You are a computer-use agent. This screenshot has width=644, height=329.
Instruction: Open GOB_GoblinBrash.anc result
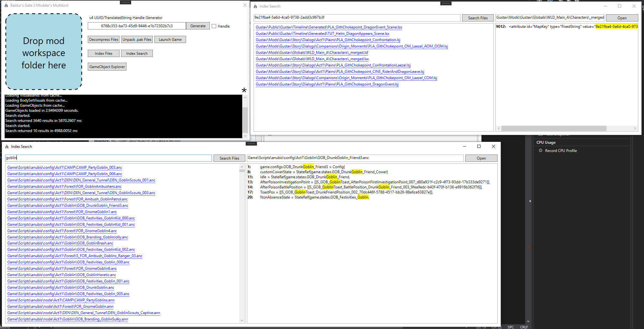click(60, 243)
